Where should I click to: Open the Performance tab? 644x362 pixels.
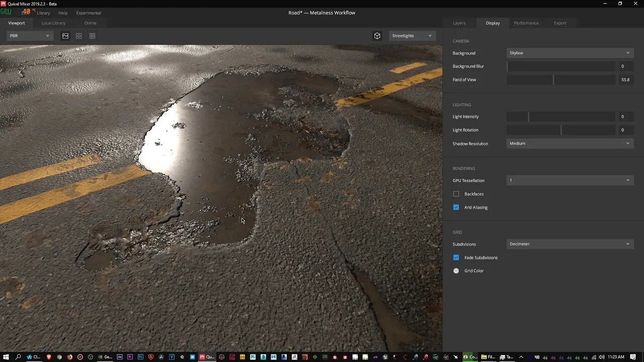click(526, 23)
